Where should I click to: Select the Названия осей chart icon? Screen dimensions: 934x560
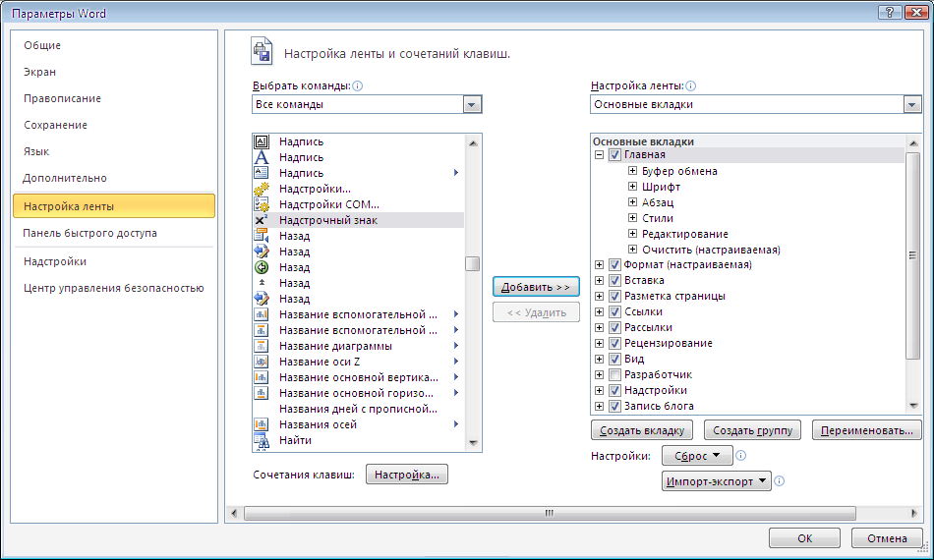point(262,424)
